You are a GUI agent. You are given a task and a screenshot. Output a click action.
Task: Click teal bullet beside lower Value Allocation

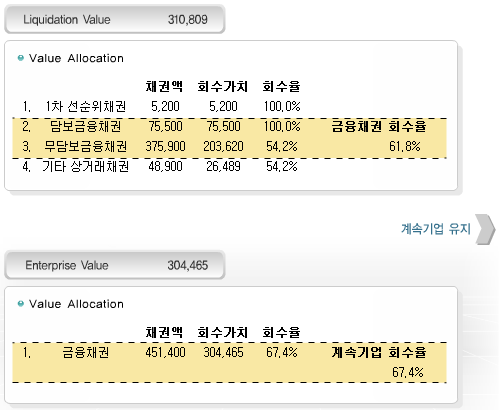click(21, 304)
